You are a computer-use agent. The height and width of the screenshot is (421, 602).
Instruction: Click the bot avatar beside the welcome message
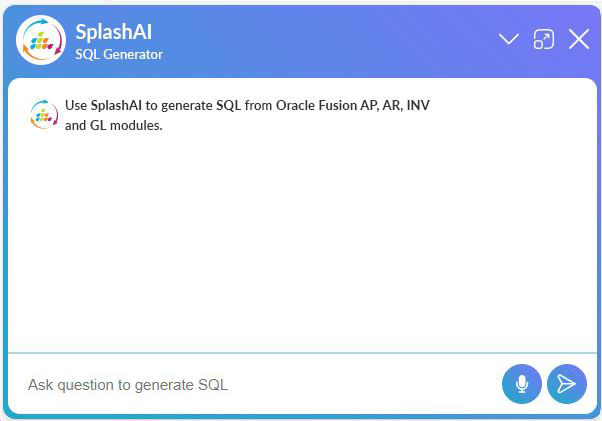click(x=42, y=114)
